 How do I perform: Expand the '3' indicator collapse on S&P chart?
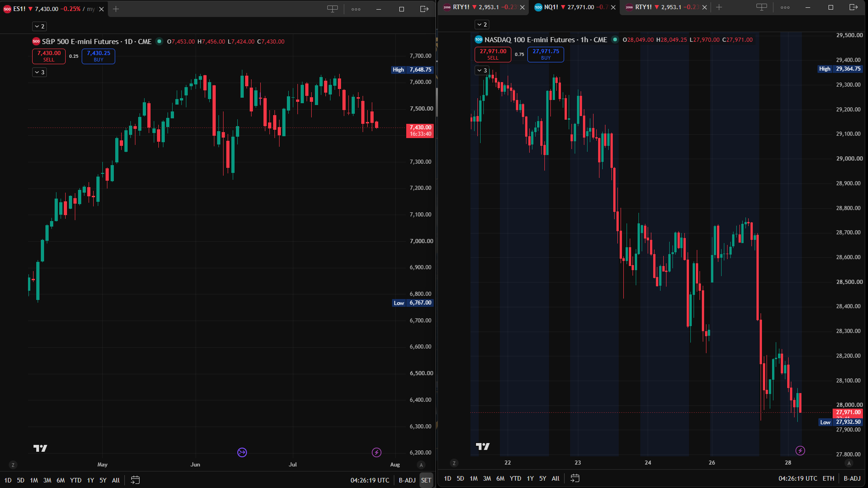click(x=39, y=72)
